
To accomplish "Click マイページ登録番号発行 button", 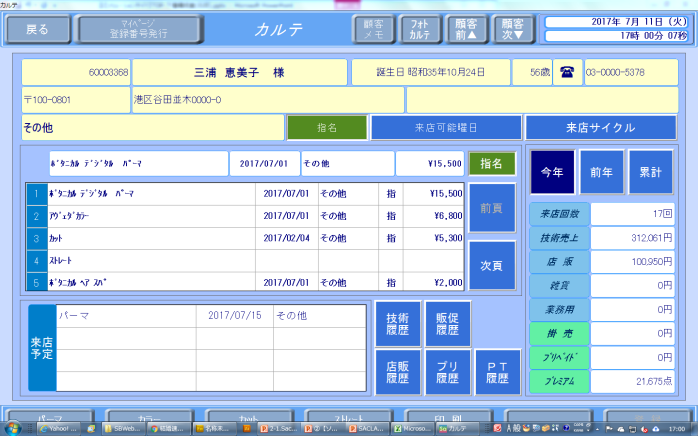I will (x=138, y=29).
